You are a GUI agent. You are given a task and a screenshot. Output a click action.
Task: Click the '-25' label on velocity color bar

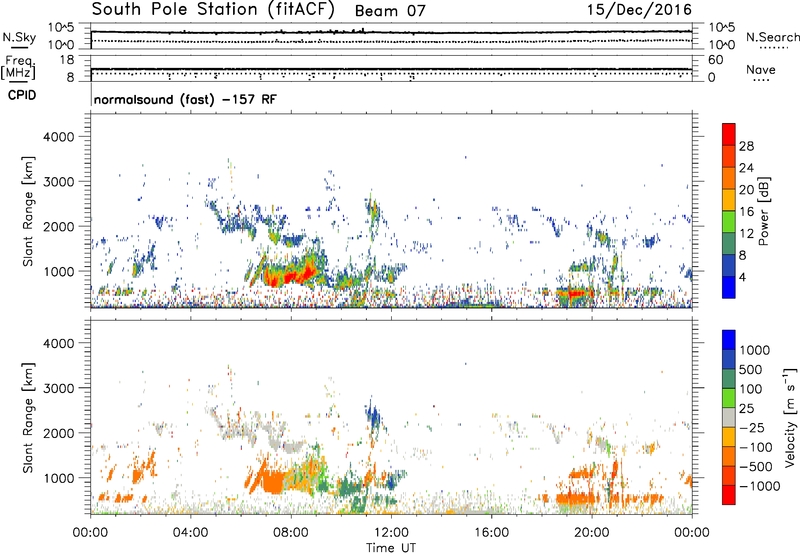tap(751, 428)
